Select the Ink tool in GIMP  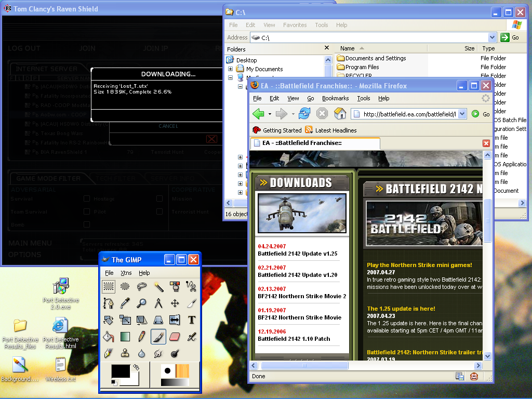point(109,353)
